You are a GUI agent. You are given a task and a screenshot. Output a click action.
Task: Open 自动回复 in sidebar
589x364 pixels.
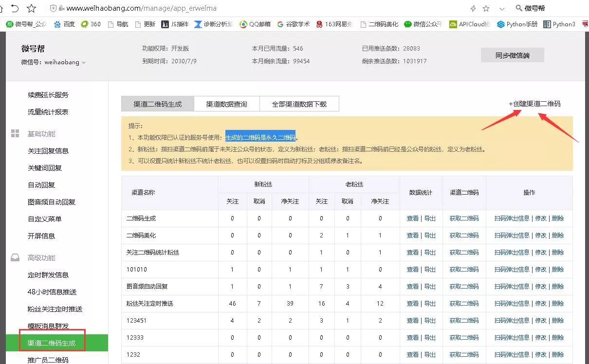click(41, 185)
